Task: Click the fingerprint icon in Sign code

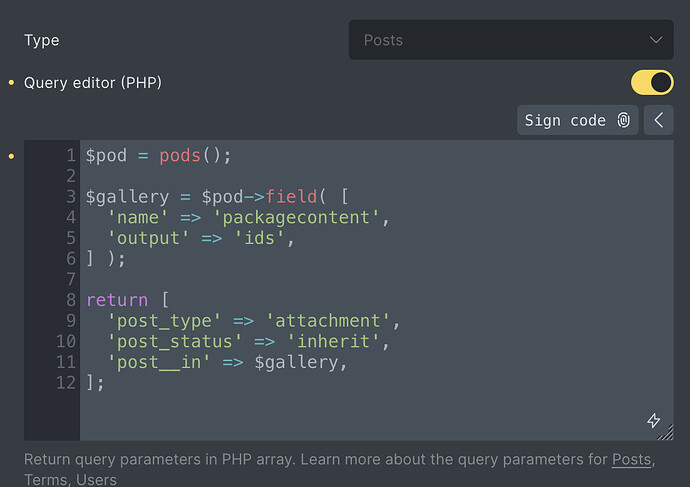Action: coord(624,120)
